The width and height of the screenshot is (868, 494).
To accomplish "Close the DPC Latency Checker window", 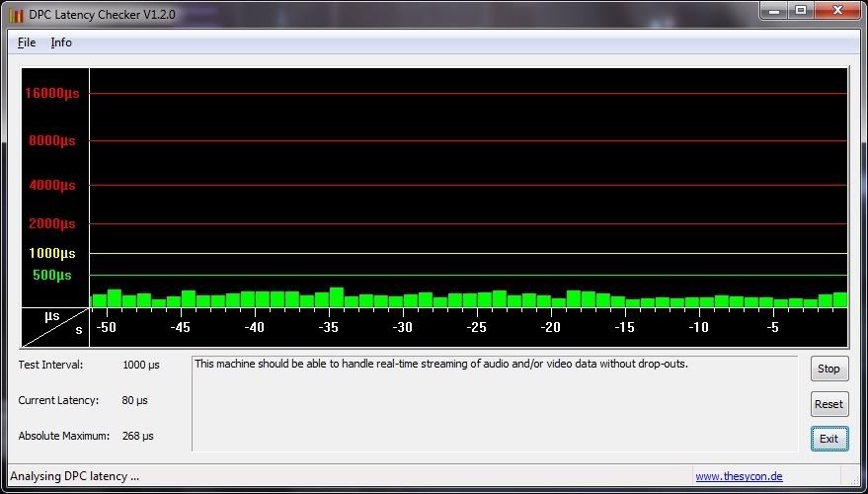I will point(838,10).
